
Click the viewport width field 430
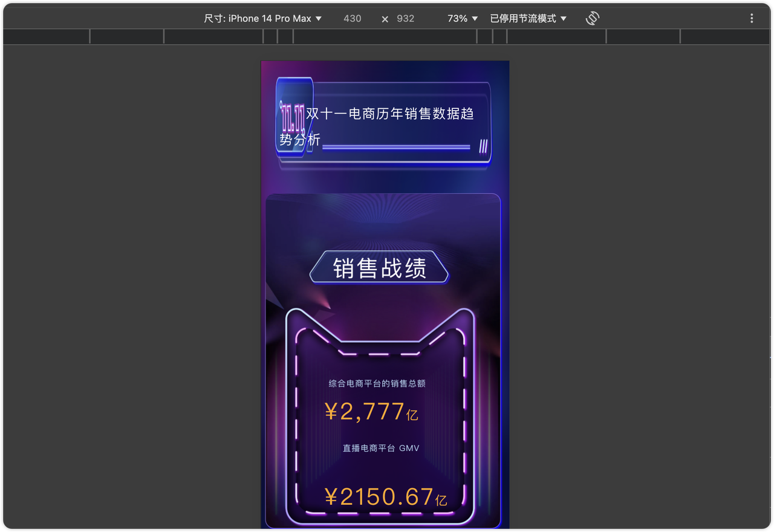(353, 19)
